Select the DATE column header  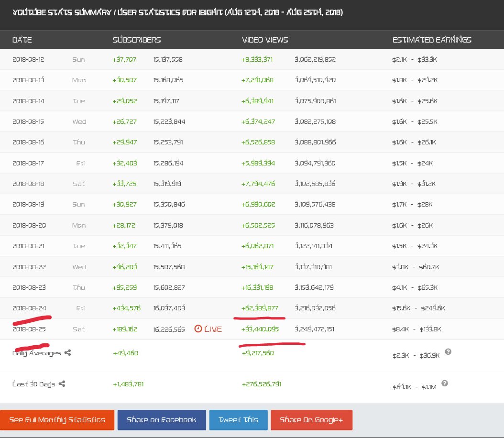pos(22,40)
